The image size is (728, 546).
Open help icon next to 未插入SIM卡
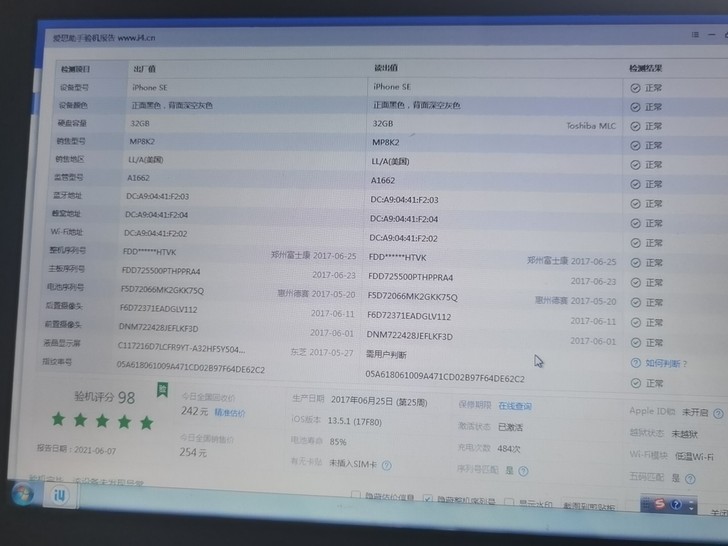click(386, 465)
